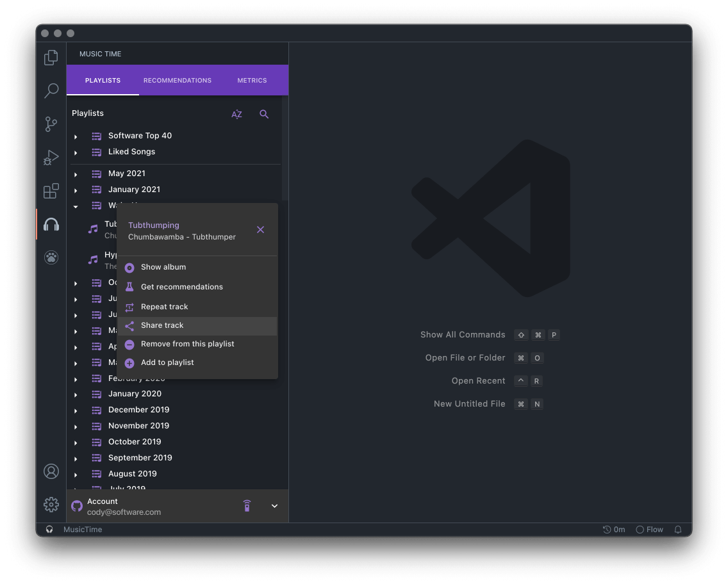The width and height of the screenshot is (728, 584).
Task: Click the sort A-Z playlists icon
Action: pos(237,114)
